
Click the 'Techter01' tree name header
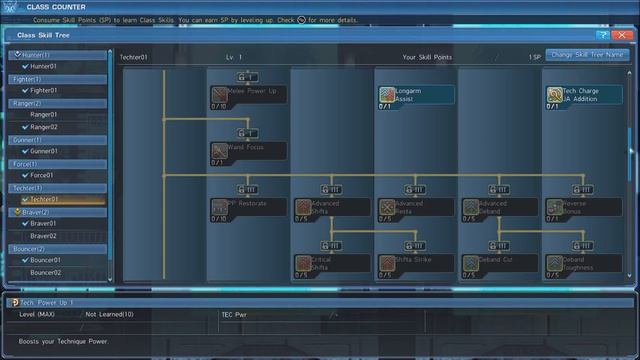(x=133, y=57)
